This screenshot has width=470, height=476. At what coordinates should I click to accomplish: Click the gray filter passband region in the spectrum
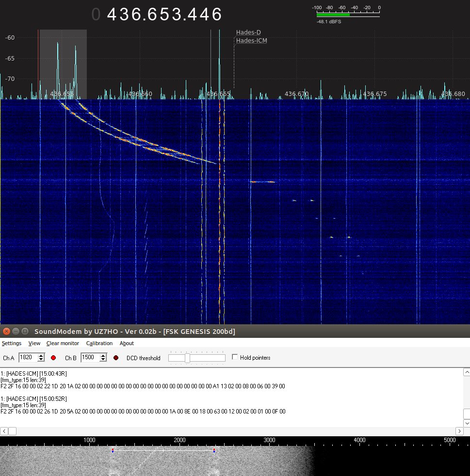pos(63,64)
